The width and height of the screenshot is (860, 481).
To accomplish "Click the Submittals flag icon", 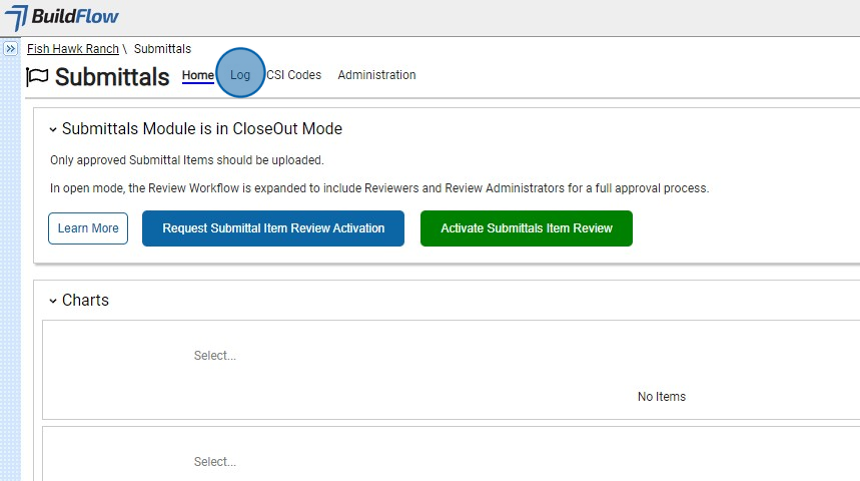I will [x=37, y=77].
